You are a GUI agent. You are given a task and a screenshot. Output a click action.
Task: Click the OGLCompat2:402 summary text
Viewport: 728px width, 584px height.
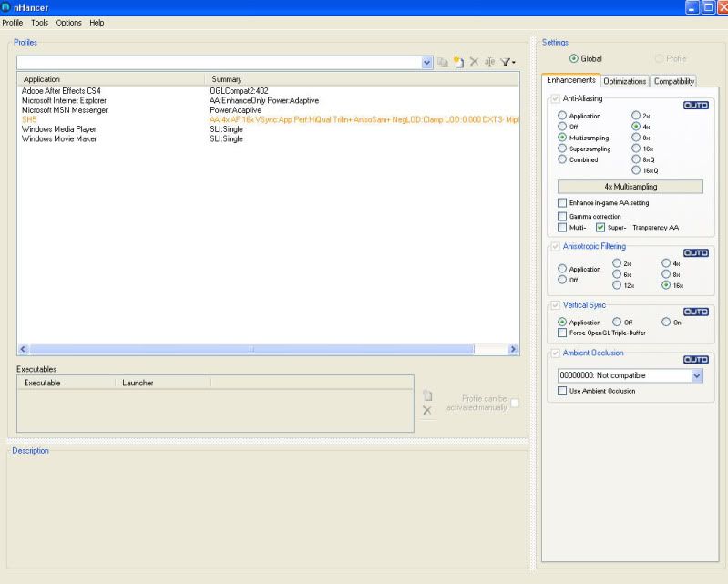(x=239, y=91)
